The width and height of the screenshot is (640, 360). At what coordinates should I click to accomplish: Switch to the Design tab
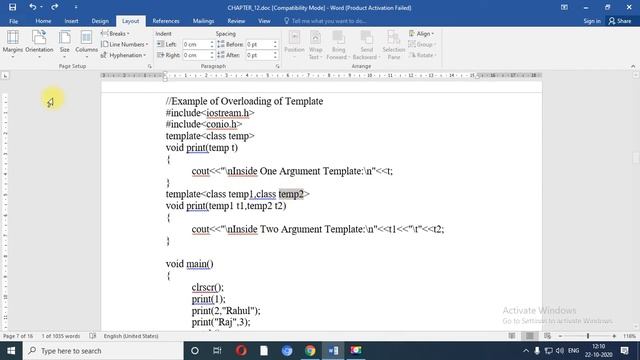(100, 21)
